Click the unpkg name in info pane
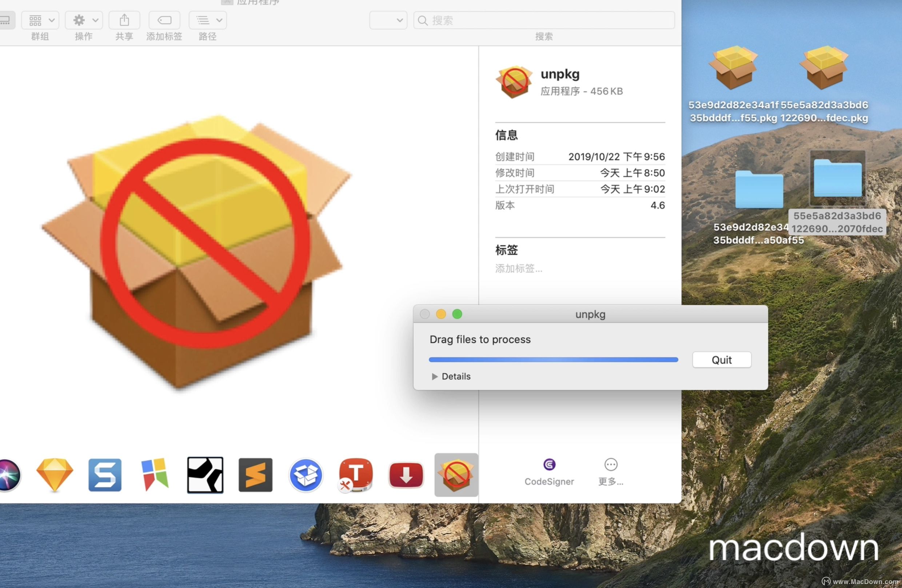This screenshot has height=588, width=902. 560,74
